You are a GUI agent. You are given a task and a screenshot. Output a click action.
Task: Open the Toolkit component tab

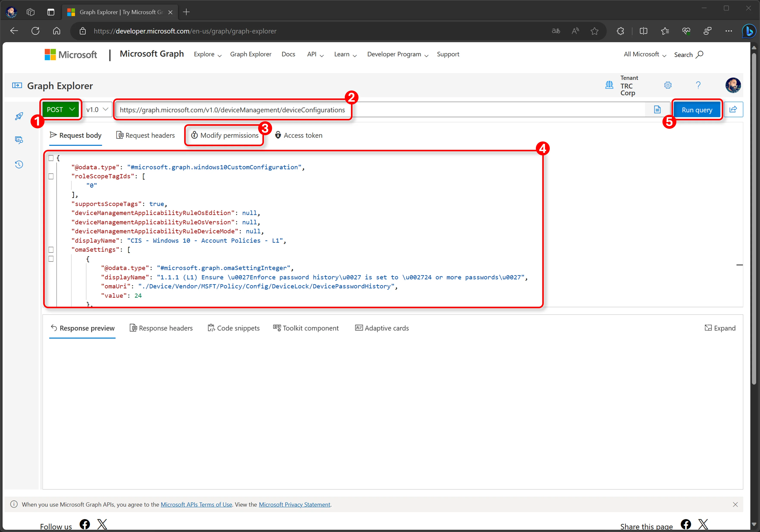tap(306, 328)
